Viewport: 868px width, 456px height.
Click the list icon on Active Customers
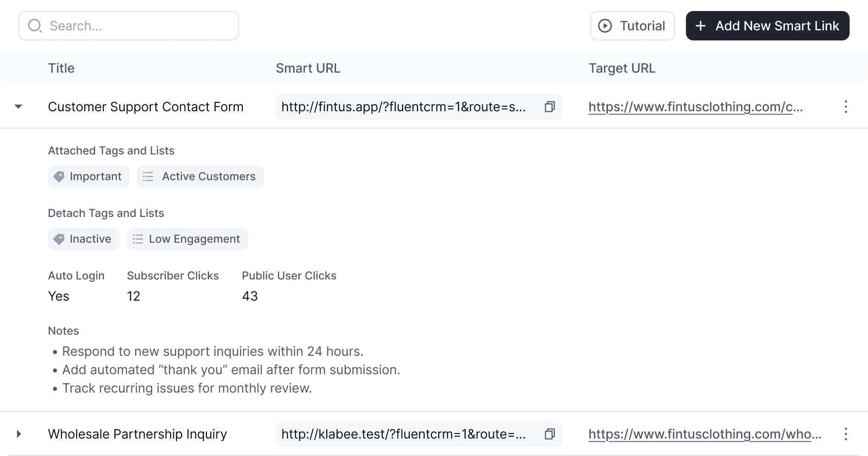[x=148, y=177]
